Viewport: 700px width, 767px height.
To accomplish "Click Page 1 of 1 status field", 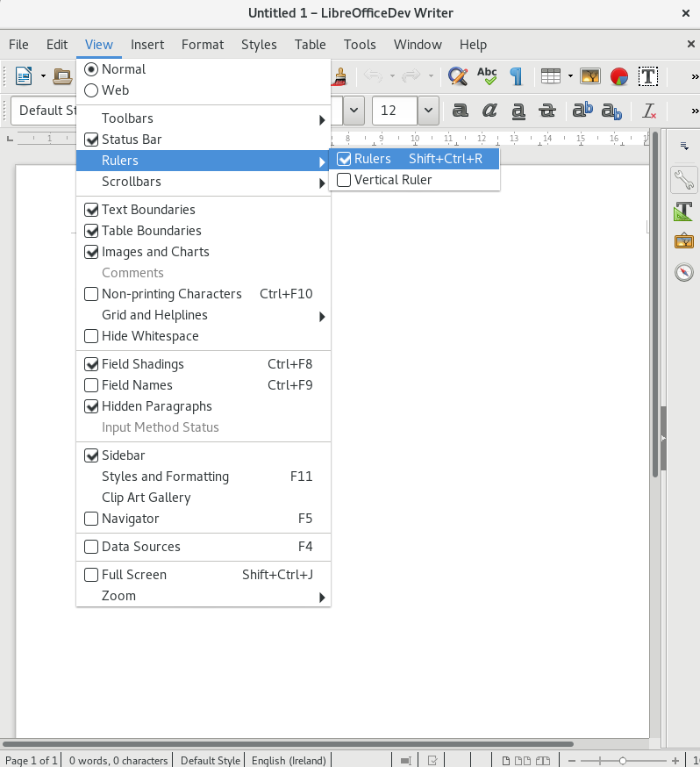I will 31,761.
